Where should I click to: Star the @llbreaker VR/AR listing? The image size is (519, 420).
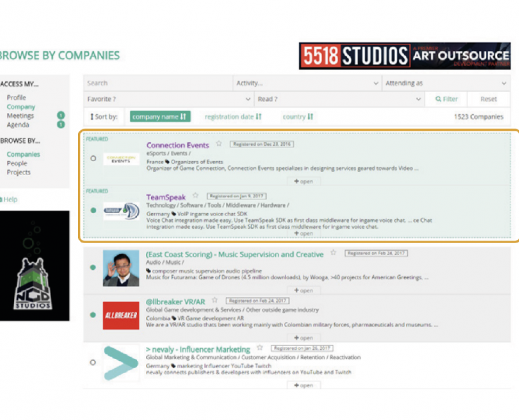tap(215, 300)
